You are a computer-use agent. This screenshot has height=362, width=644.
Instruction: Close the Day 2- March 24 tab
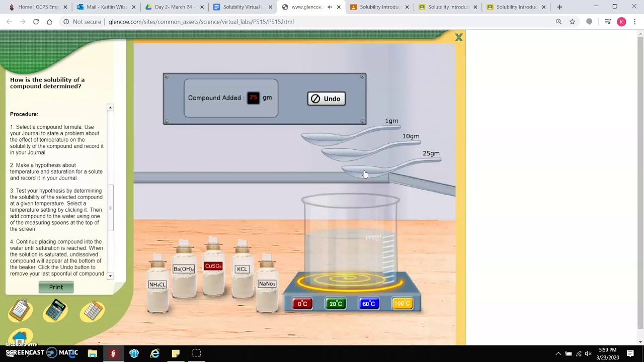[x=202, y=7]
